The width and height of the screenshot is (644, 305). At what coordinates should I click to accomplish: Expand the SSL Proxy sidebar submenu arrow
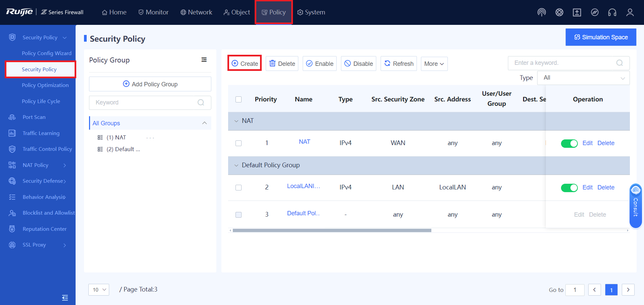coord(65,245)
